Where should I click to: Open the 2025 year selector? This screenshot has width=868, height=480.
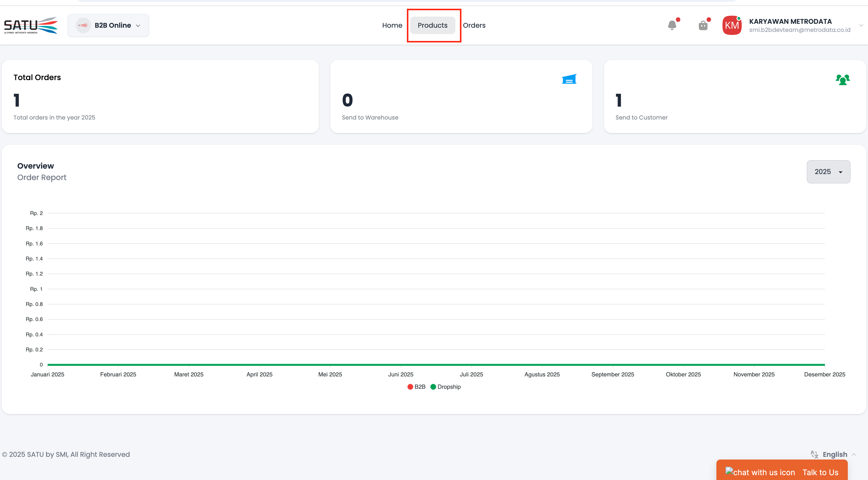pos(828,172)
